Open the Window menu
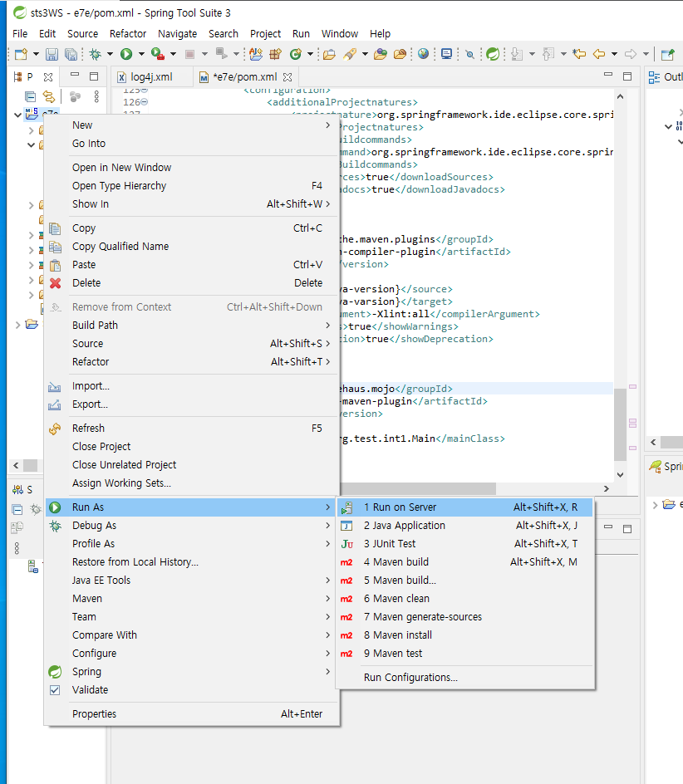683x784 pixels. 339,33
